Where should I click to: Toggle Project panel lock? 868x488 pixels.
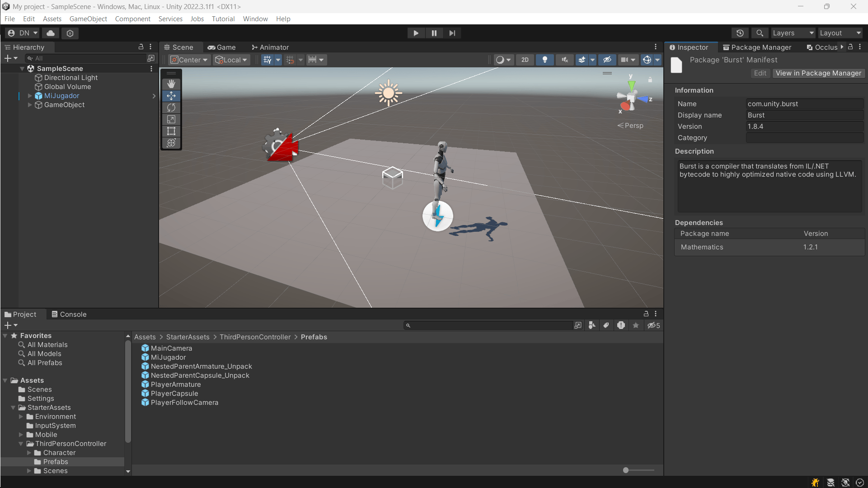pos(646,314)
